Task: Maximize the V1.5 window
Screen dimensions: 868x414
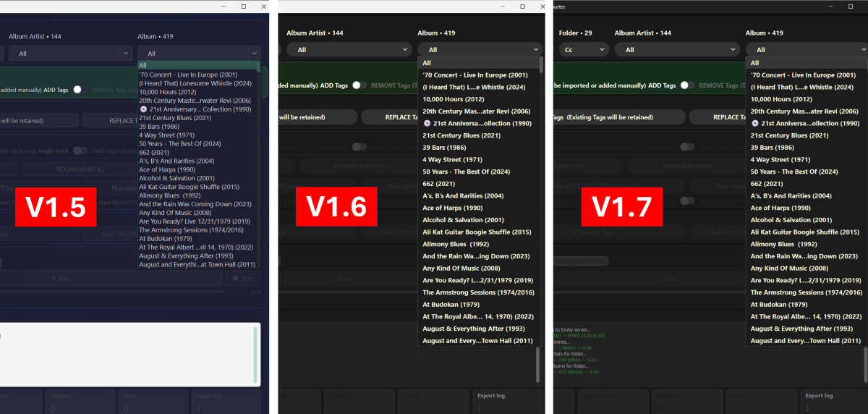Action: pos(244,6)
